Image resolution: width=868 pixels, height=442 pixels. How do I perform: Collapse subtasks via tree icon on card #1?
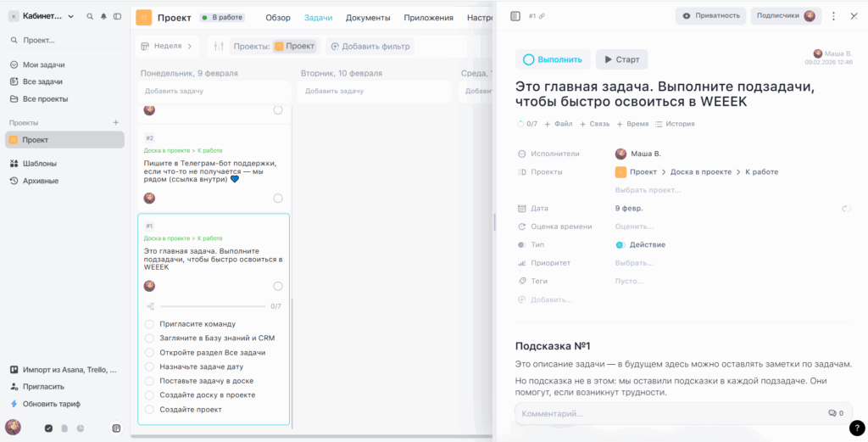point(150,306)
